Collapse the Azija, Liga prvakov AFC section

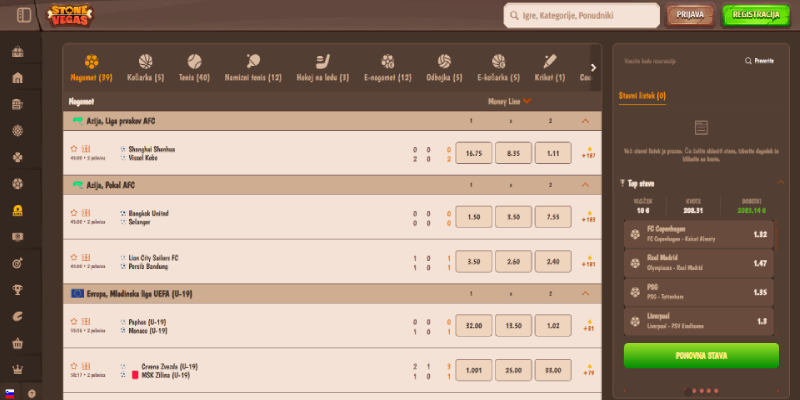point(585,121)
